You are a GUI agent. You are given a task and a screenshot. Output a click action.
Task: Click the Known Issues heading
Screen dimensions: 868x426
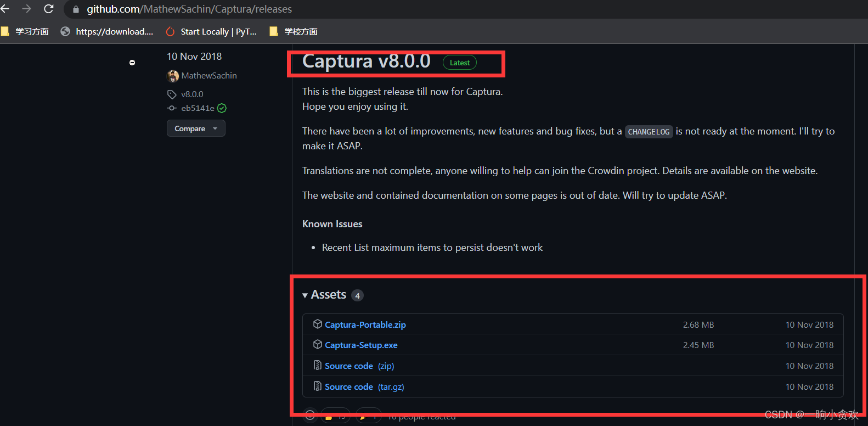332,224
